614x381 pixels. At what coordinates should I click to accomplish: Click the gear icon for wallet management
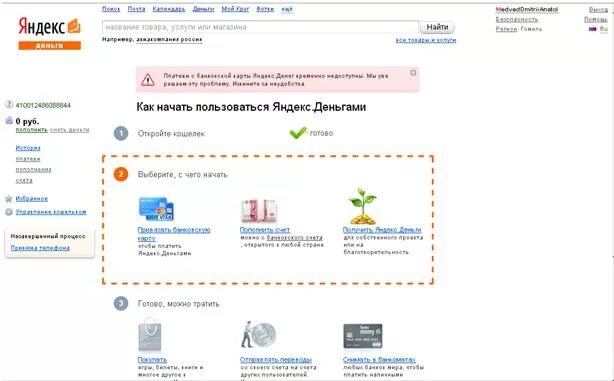pos(9,212)
